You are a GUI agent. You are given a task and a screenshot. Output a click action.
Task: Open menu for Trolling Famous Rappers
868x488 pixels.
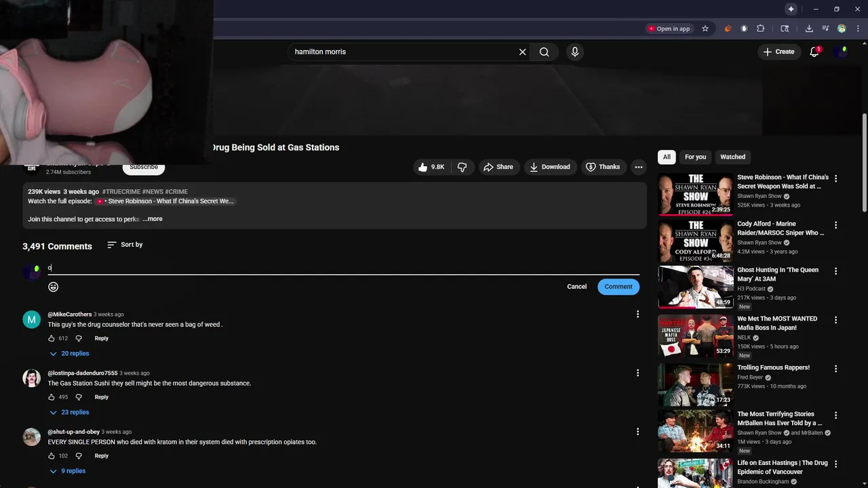(x=835, y=369)
